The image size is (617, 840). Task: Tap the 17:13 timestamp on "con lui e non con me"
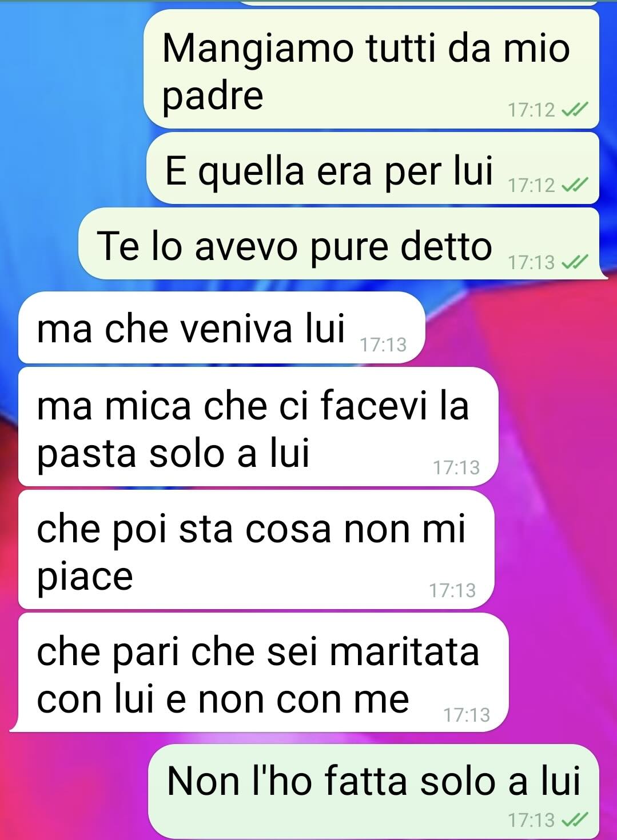pos(467,715)
